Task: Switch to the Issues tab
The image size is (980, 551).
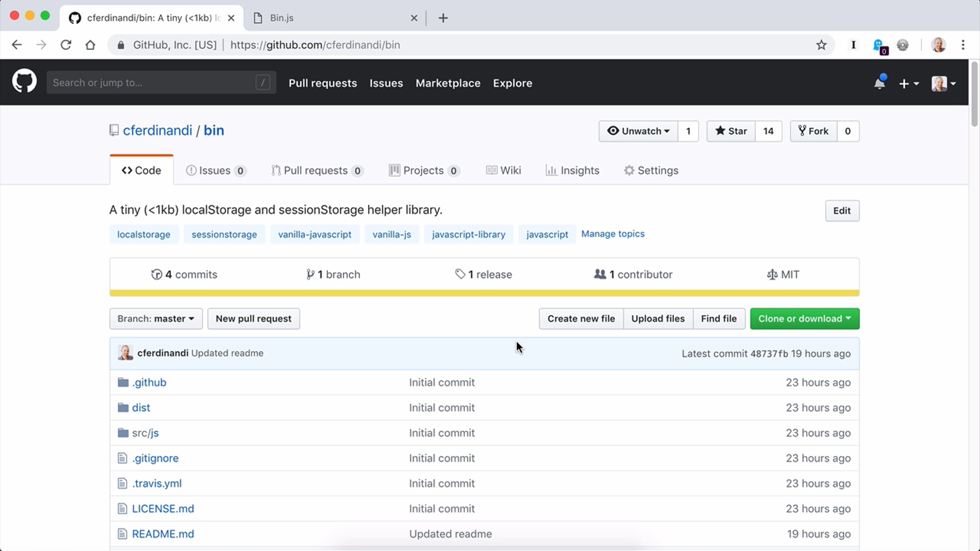Action: click(216, 171)
